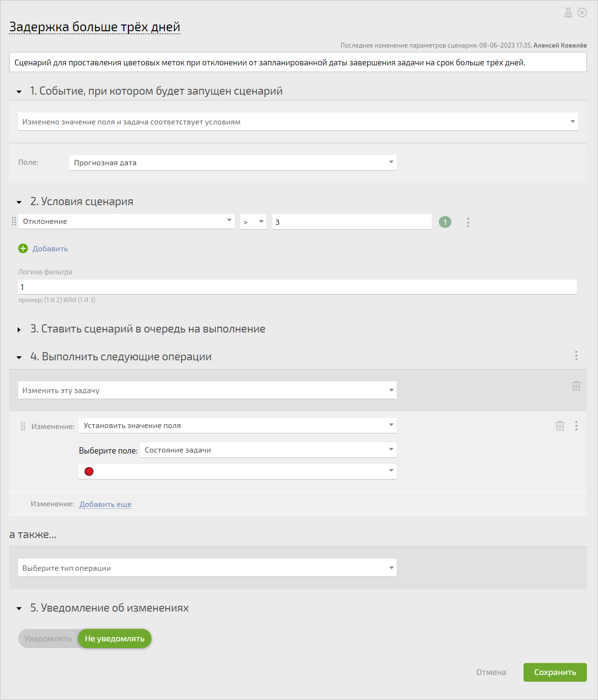This screenshot has height=700, width=598.
Task: Click the green condition number 1 badge
Action: [x=445, y=222]
